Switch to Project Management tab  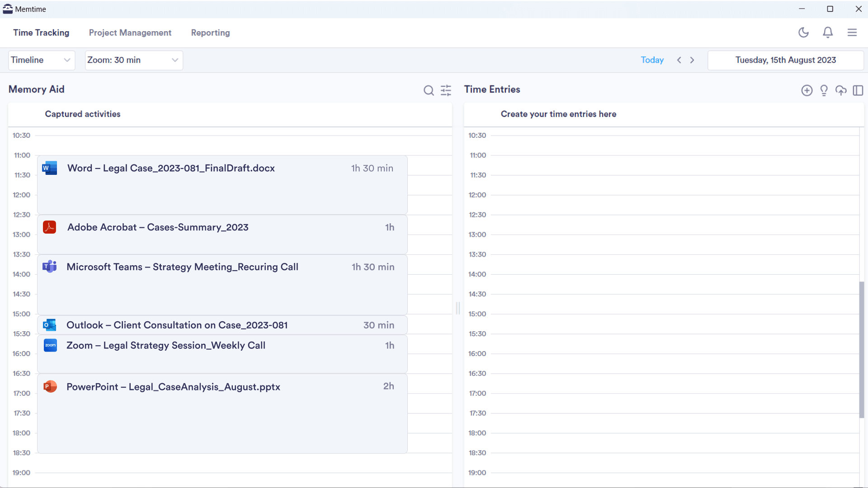pyautogui.click(x=130, y=33)
